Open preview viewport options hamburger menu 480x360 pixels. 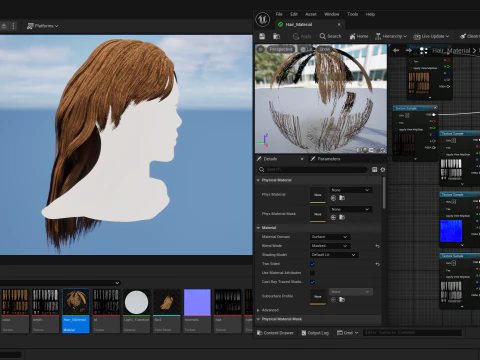261,49
